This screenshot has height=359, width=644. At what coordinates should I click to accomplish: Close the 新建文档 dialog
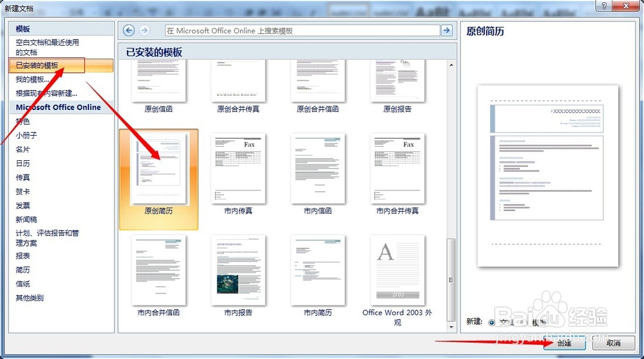(626, 6)
